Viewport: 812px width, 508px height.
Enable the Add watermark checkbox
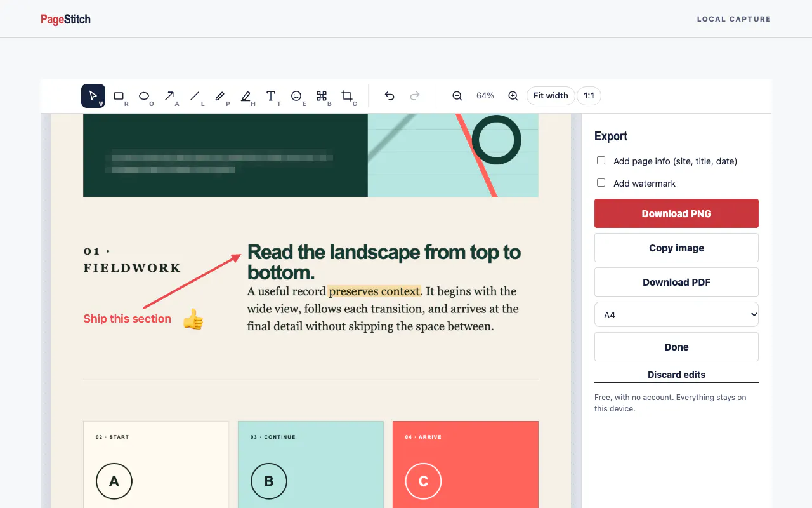point(601,183)
